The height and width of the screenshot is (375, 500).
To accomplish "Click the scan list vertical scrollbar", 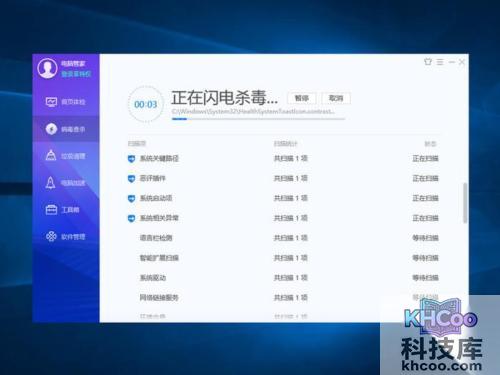I will [x=465, y=203].
